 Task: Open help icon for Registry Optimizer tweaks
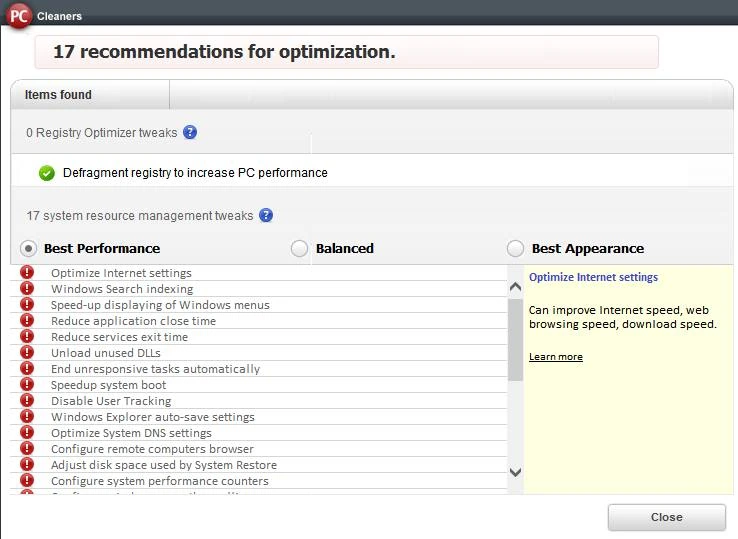coord(190,132)
